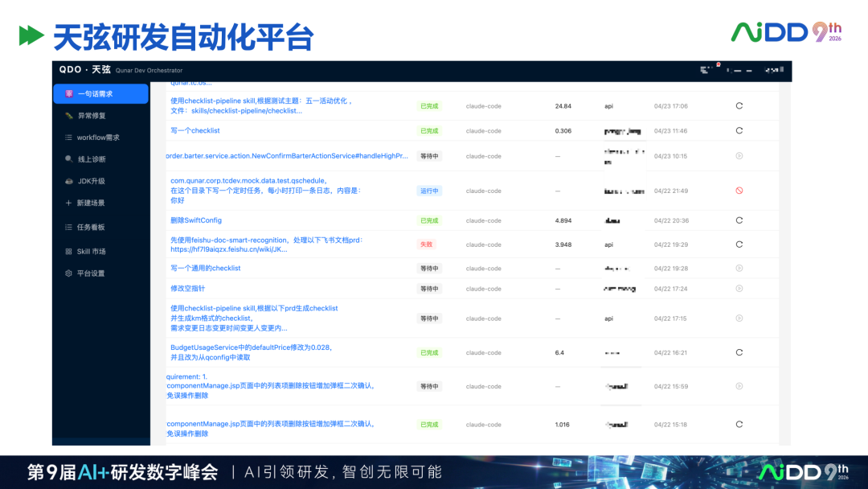Click the 6.4 value cell
Viewport: 868px width, 489px height.
tap(559, 352)
